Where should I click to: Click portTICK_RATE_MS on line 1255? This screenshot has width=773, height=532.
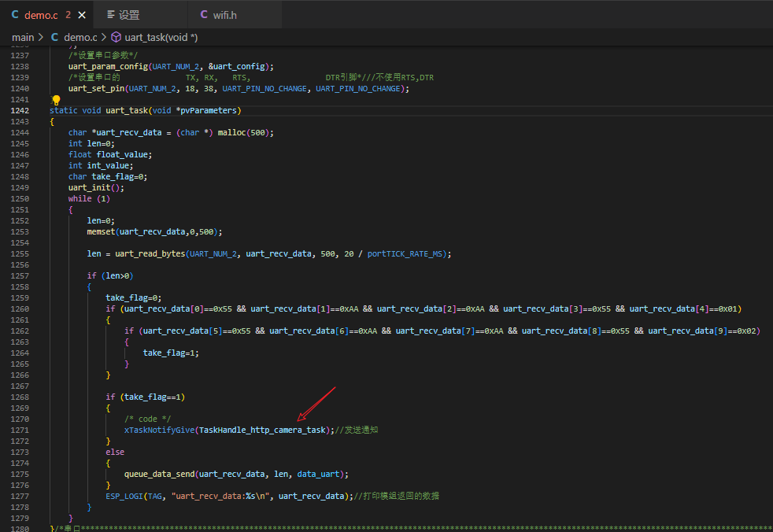(405, 254)
